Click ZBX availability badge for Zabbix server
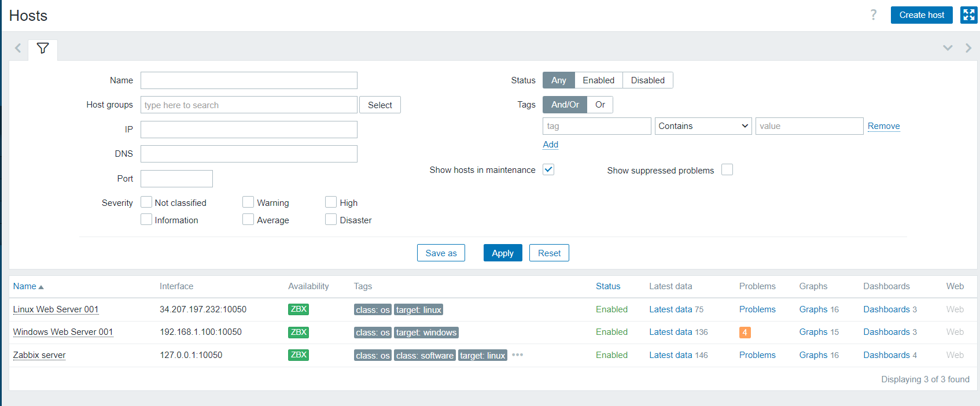This screenshot has height=406, width=980. (x=299, y=355)
